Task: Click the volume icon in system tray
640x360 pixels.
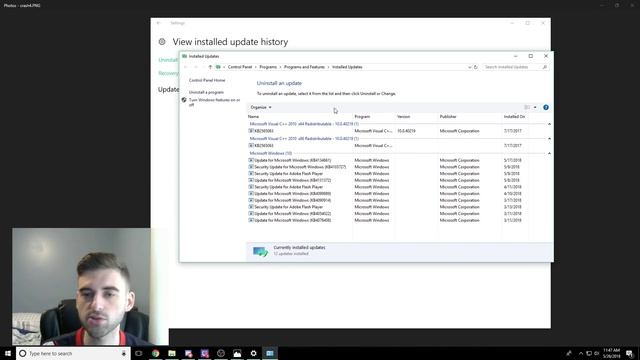Action: point(596,353)
